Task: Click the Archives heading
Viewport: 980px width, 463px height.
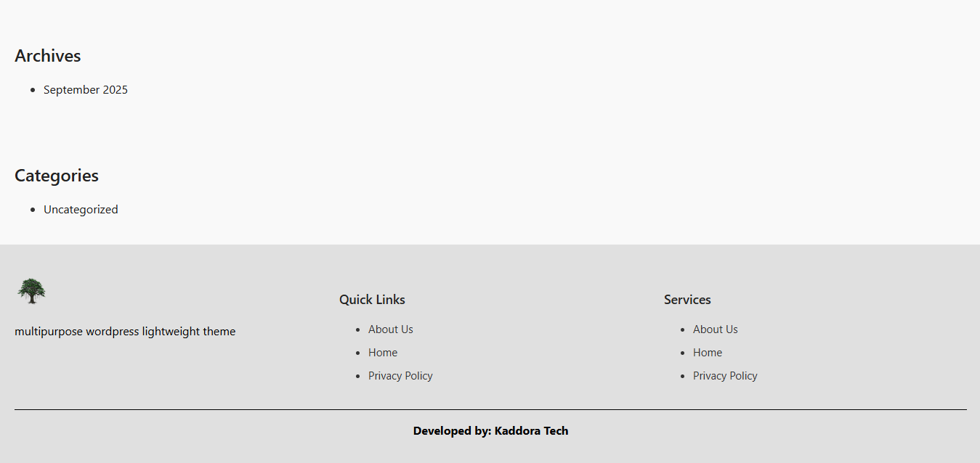Action: coord(48,56)
